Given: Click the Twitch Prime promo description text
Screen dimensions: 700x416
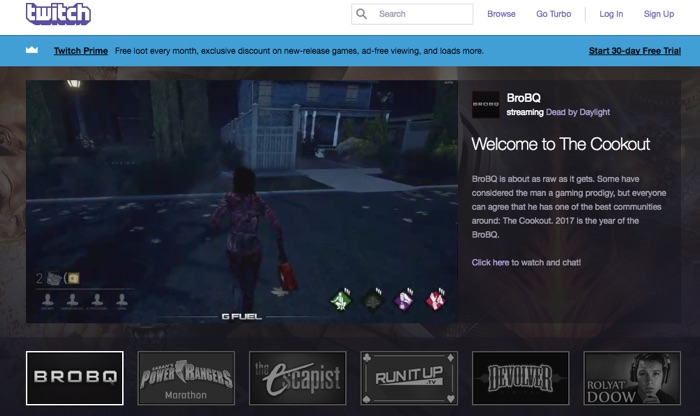Looking at the screenshot, I should (x=299, y=51).
